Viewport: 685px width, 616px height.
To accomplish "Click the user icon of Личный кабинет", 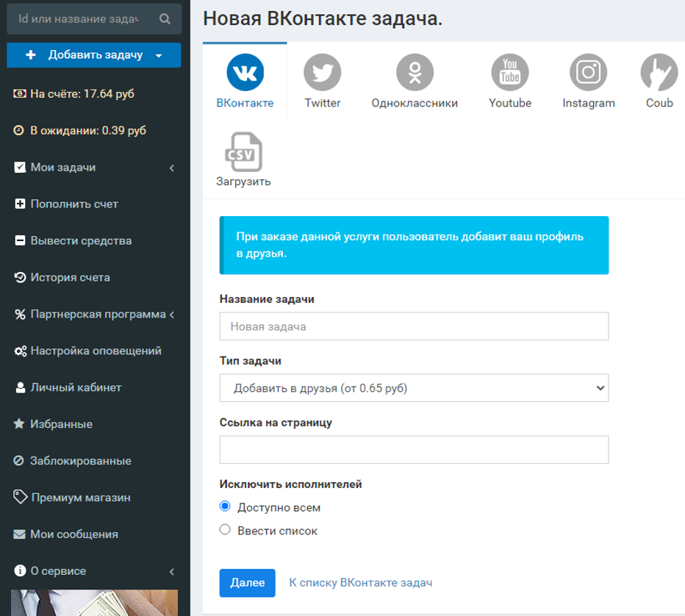I will (20, 387).
